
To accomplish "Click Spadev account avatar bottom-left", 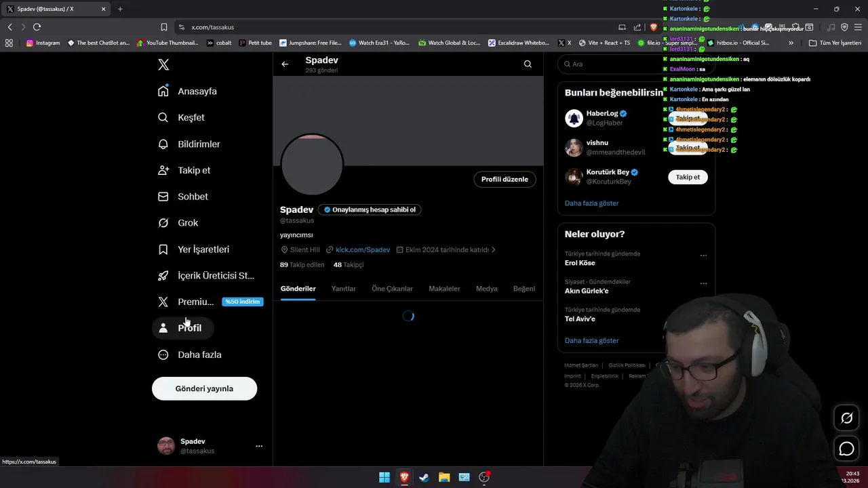I will point(166,446).
